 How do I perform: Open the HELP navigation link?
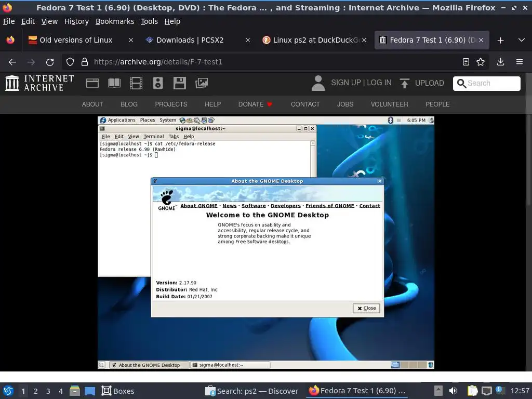pos(212,104)
